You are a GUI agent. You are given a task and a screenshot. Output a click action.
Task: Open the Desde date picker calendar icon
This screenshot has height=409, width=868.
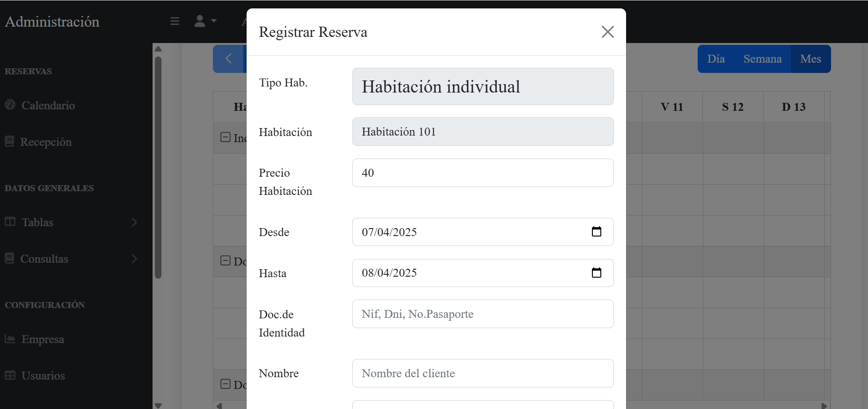click(596, 232)
